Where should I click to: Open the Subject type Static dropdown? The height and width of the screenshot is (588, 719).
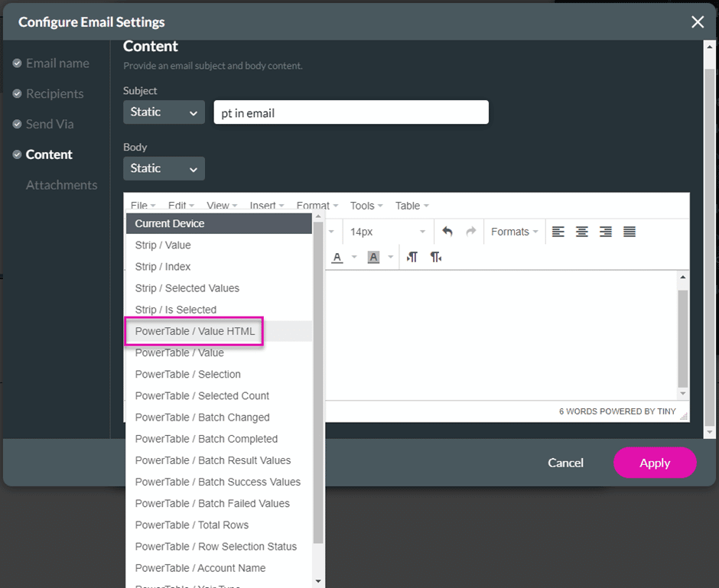[x=164, y=112]
